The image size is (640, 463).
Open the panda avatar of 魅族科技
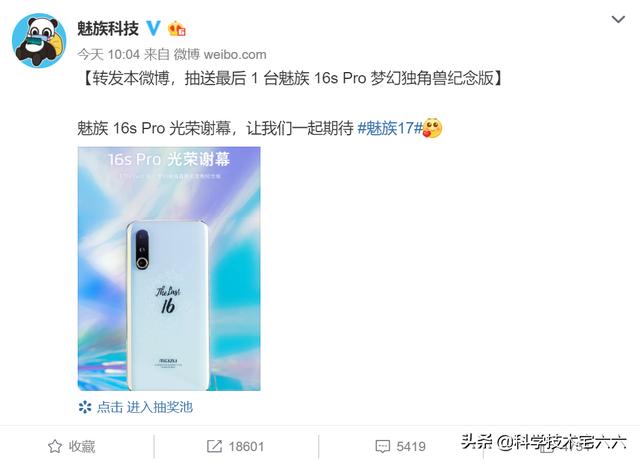point(39,40)
